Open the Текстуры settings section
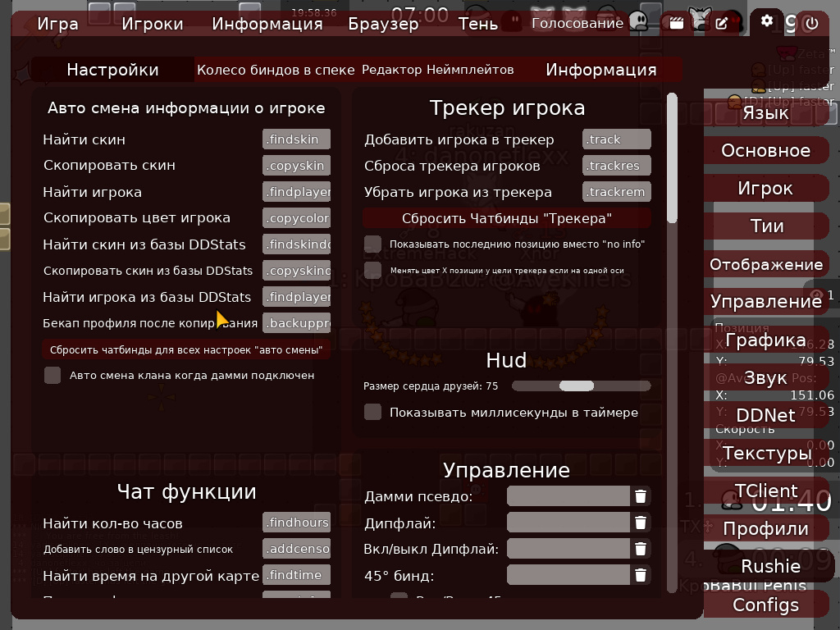 click(x=765, y=453)
